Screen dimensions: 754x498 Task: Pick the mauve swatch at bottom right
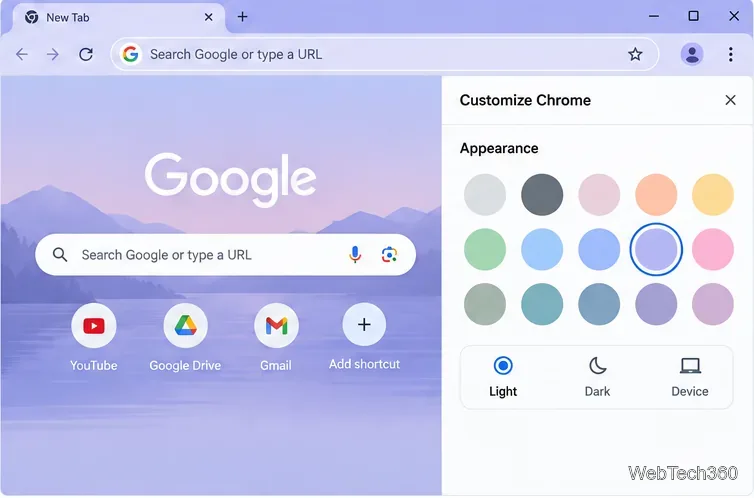click(x=713, y=304)
